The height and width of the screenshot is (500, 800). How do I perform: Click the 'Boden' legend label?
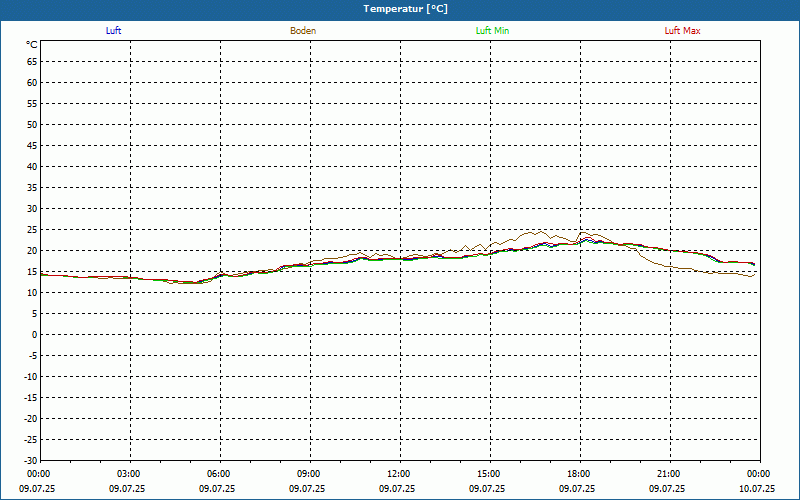point(303,31)
